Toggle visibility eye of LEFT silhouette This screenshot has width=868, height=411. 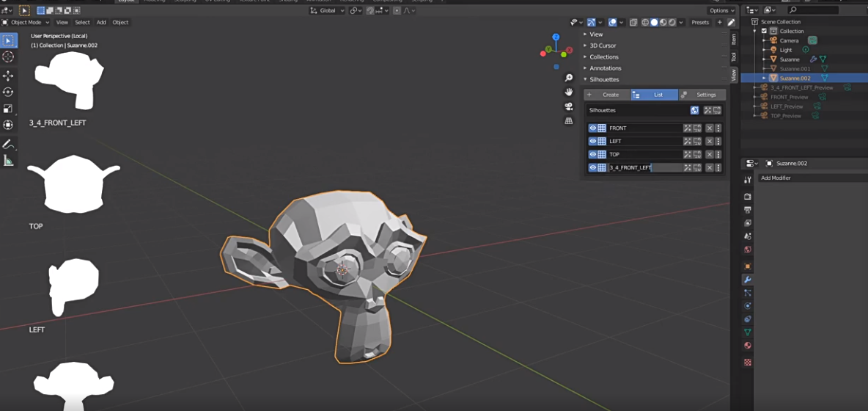(x=592, y=141)
